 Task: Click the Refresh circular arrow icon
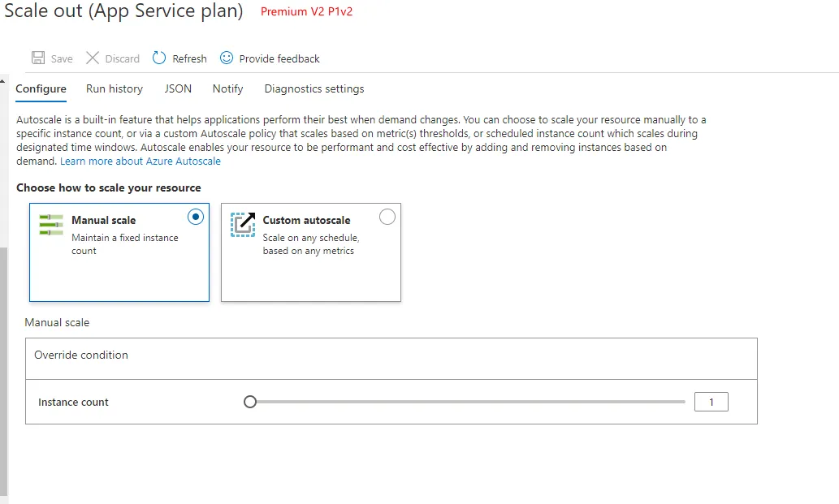(159, 58)
